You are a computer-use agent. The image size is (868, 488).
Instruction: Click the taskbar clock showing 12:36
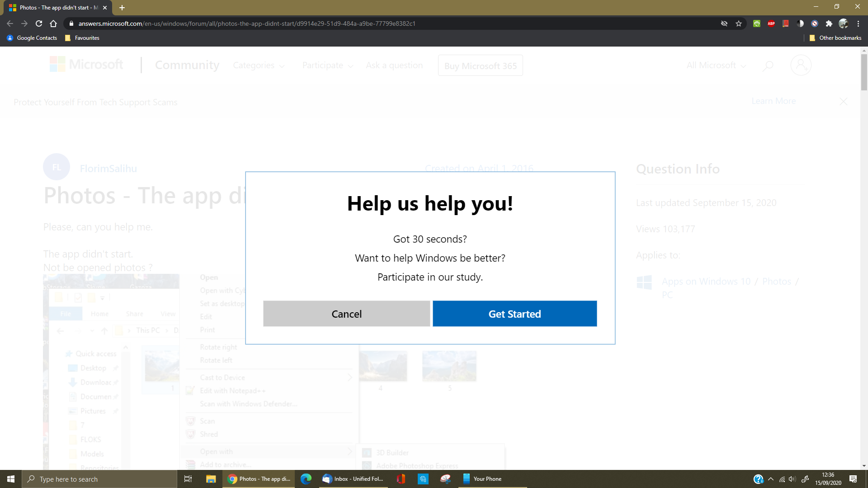click(828, 479)
